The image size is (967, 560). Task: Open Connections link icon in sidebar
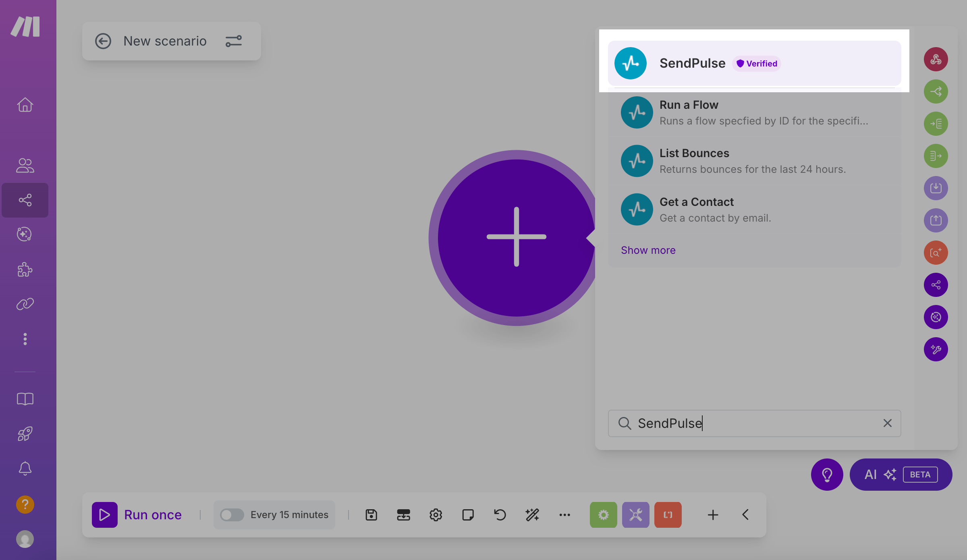tap(25, 304)
